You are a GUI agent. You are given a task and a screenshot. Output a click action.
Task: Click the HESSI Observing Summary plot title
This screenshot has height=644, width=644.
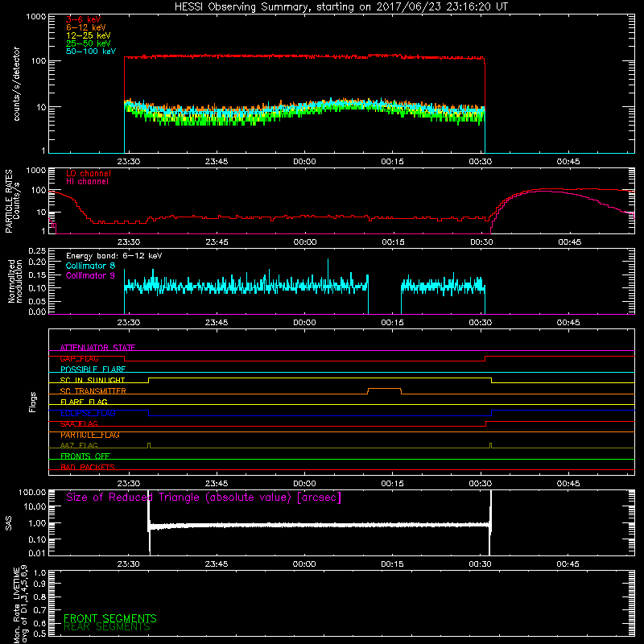tap(341, 7)
